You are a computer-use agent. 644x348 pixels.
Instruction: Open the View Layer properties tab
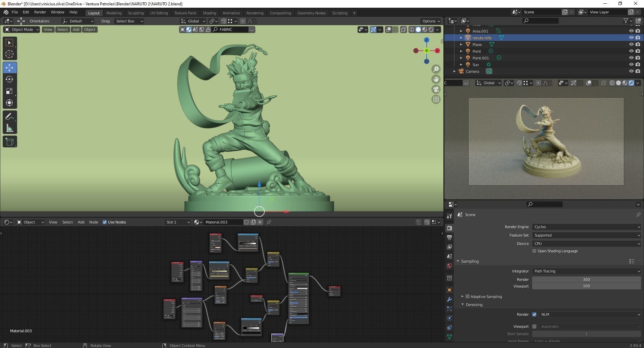[x=449, y=247]
